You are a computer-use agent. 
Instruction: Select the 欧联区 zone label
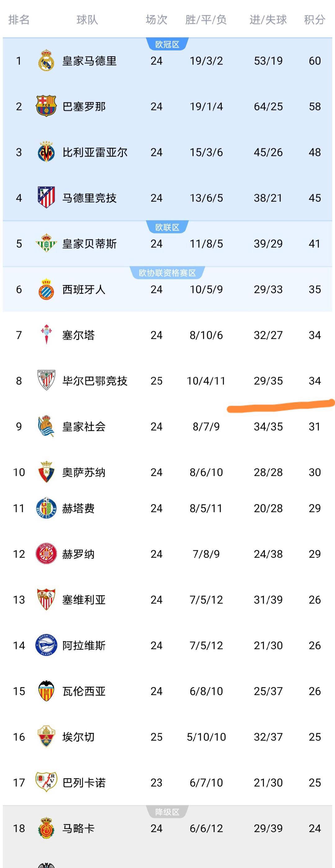tap(167, 228)
